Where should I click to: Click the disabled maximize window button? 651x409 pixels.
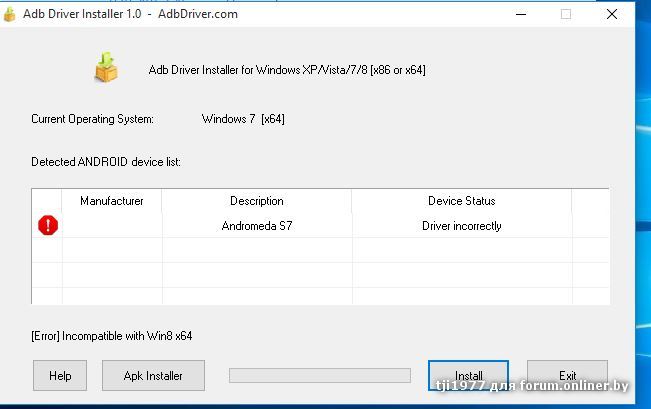565,14
